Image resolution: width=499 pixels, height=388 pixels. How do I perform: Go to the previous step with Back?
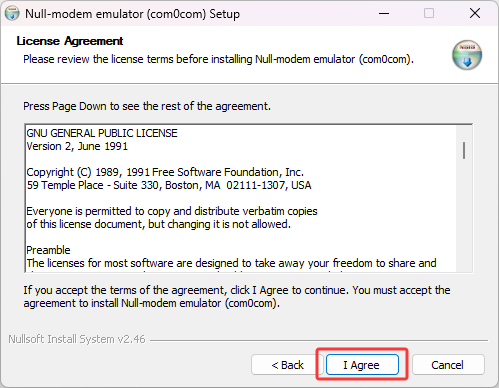click(x=287, y=365)
